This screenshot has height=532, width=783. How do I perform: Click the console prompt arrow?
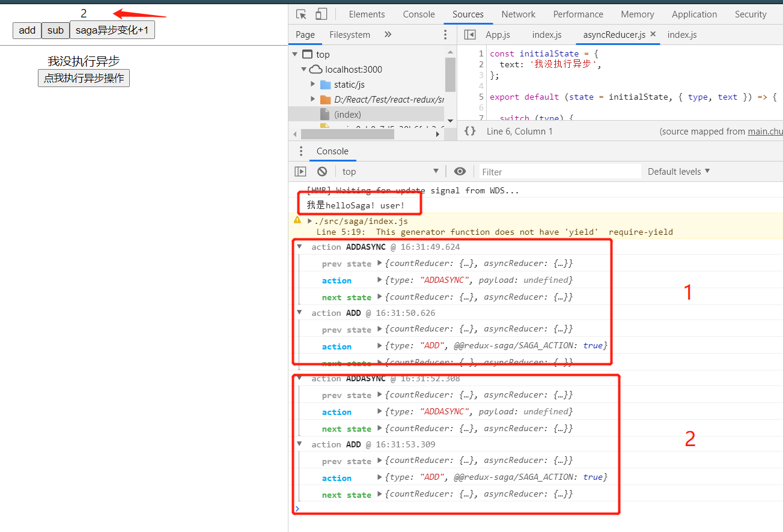296,508
